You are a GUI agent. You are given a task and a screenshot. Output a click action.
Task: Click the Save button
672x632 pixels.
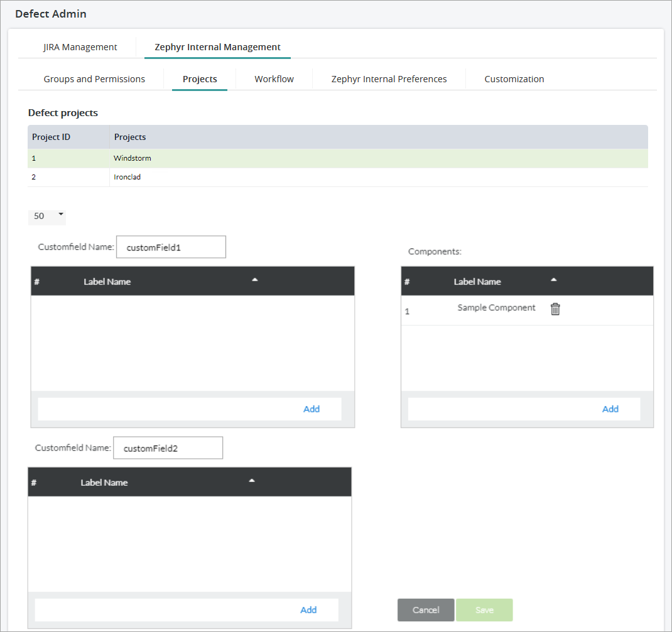[x=484, y=610]
